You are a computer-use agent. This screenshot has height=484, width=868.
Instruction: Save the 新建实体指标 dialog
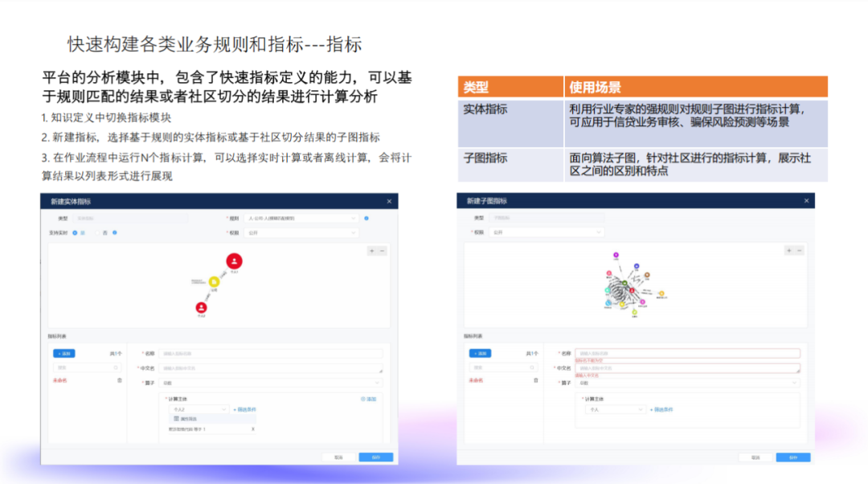(x=376, y=457)
